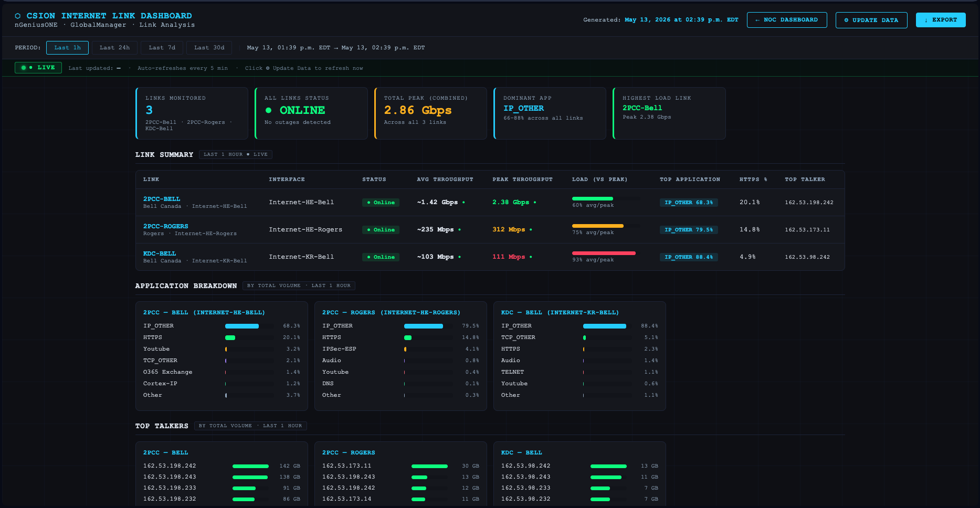Switch period to Last 7d
The height and width of the screenshot is (508, 980).
tap(162, 48)
